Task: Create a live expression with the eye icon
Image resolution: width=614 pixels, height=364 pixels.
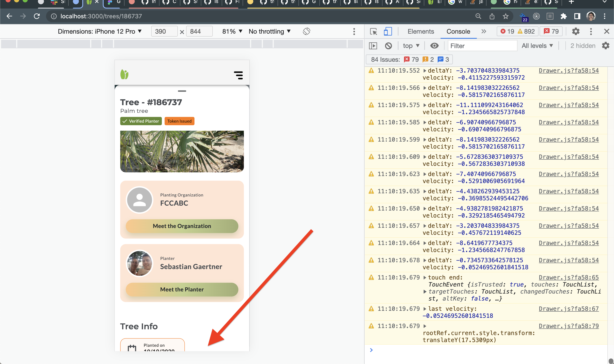Action: [434, 46]
